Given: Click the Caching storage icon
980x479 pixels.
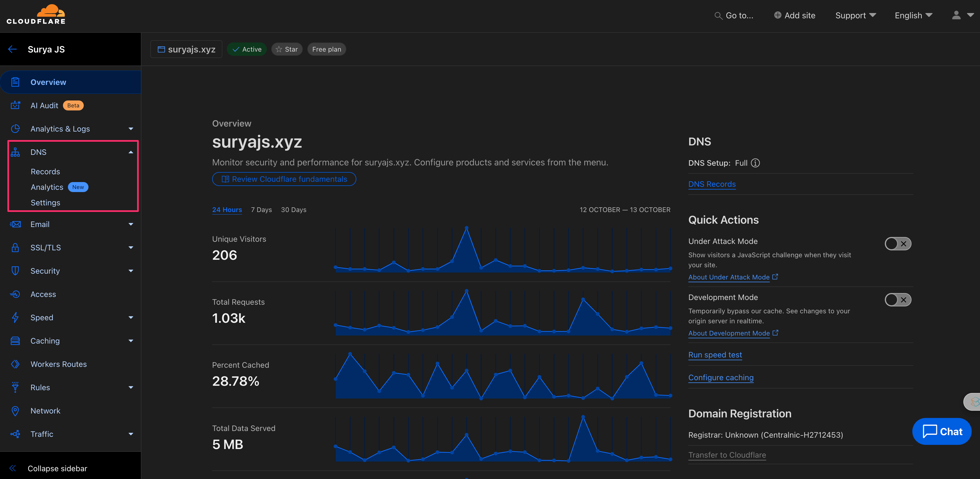Looking at the screenshot, I should (x=15, y=341).
